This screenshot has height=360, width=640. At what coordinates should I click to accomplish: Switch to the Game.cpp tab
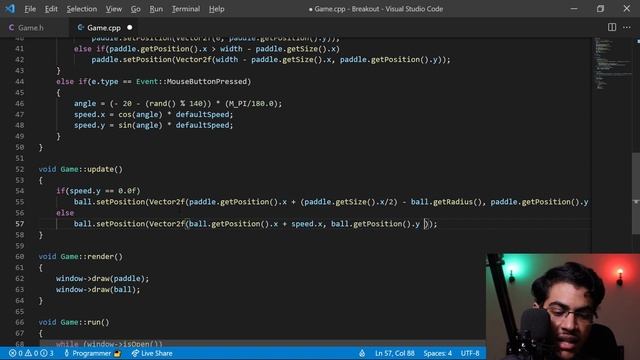pyautogui.click(x=104, y=28)
